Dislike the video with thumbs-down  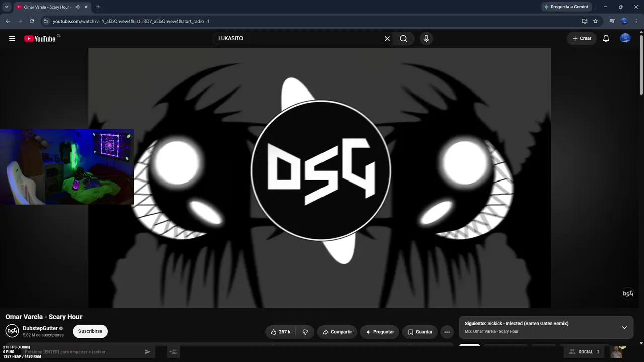(x=305, y=332)
